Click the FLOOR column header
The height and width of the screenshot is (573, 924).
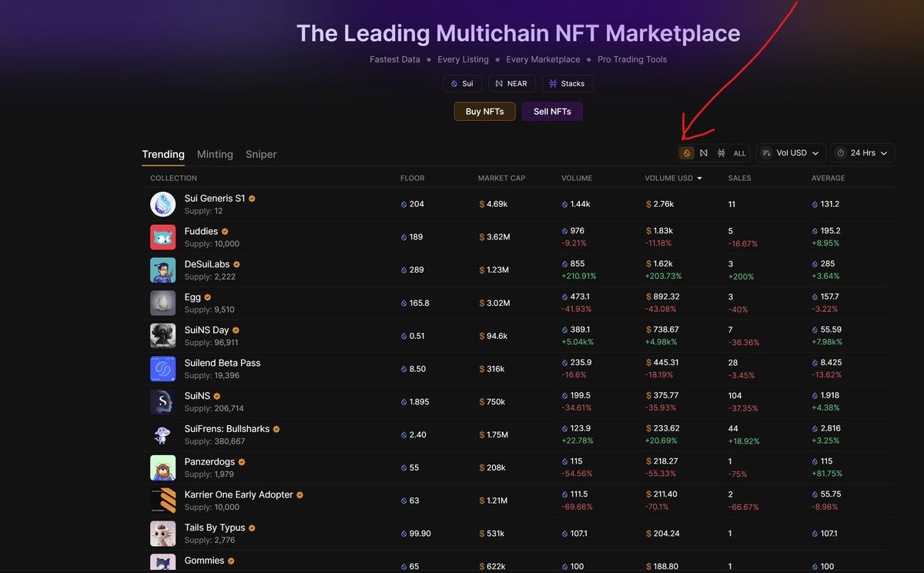[413, 178]
